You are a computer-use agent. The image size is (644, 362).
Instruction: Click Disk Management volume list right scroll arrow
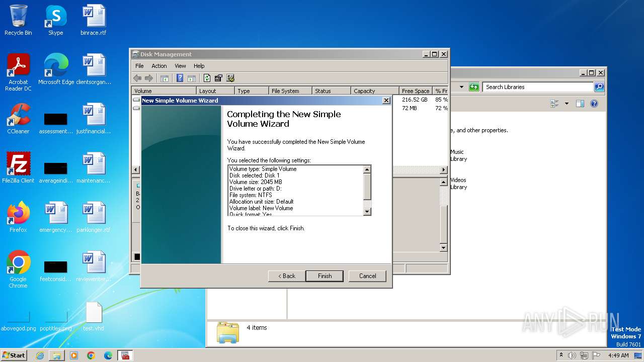(443, 170)
